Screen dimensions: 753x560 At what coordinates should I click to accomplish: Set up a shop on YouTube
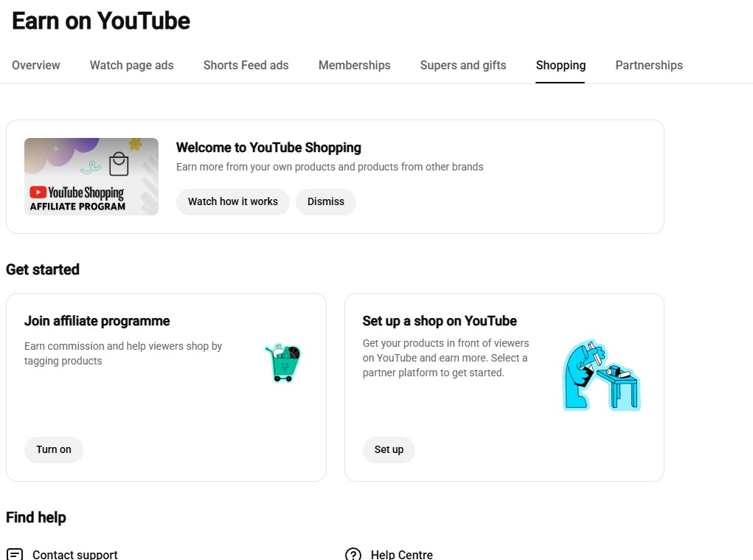click(x=389, y=449)
